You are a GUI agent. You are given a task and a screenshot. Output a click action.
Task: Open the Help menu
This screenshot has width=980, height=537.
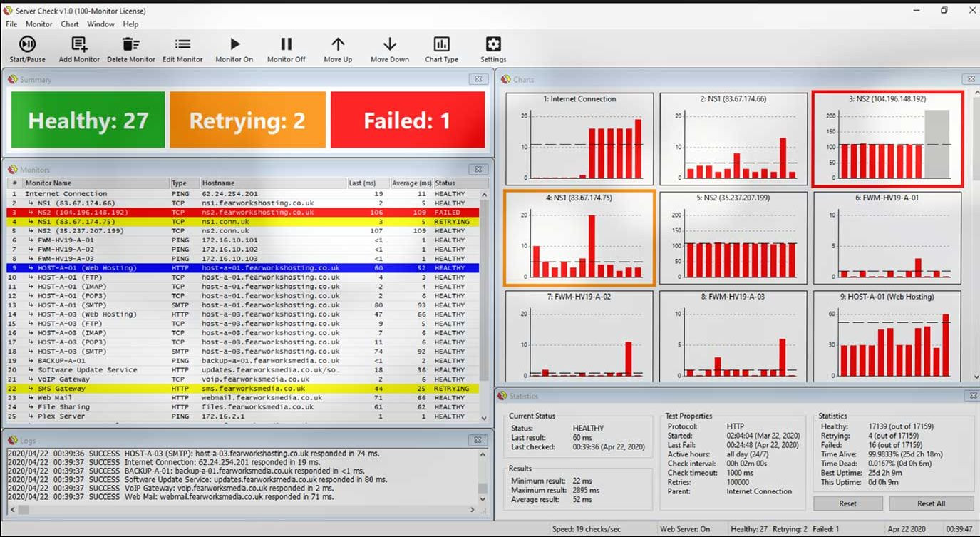coord(130,24)
